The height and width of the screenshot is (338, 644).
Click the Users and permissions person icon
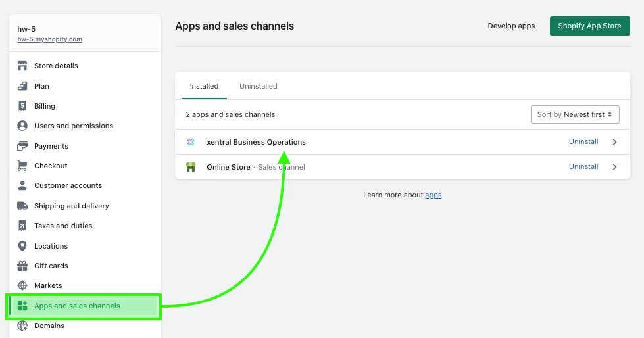click(x=22, y=126)
